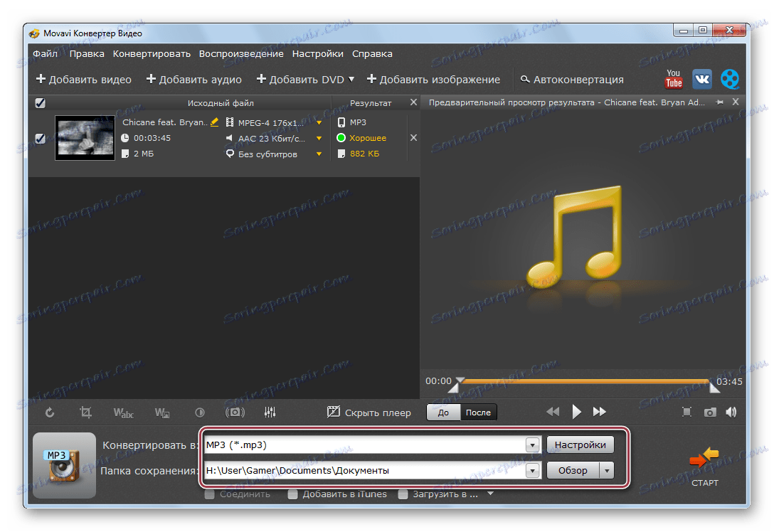Mute the player volume

click(731, 412)
